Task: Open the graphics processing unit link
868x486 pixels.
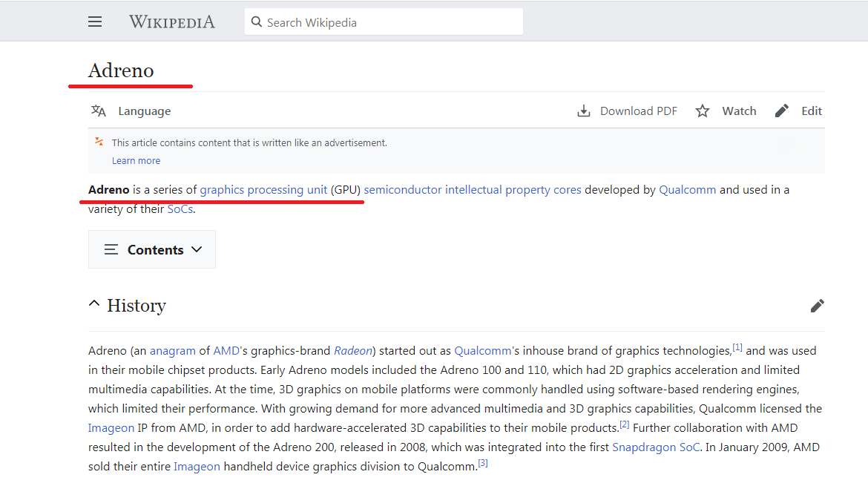Action: click(263, 190)
